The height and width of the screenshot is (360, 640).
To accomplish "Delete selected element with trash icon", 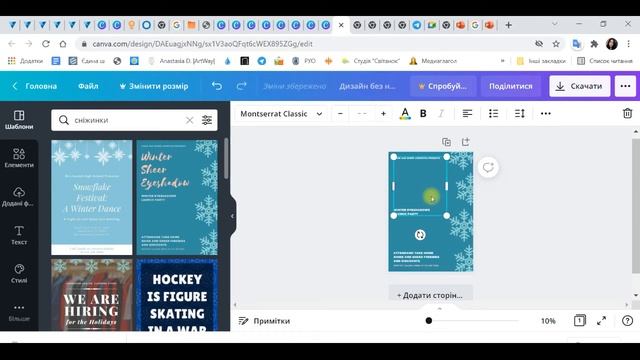I will pyautogui.click(x=627, y=113).
